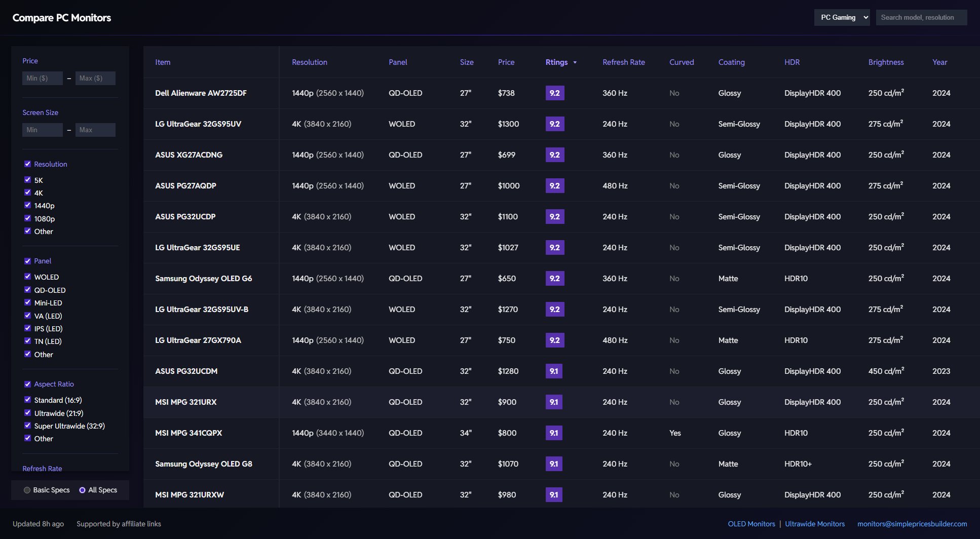
Task: Select the All Specs radio option
Action: [82, 490]
